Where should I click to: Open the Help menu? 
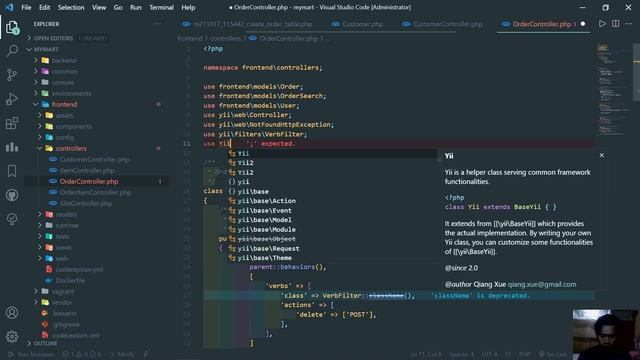188,7
